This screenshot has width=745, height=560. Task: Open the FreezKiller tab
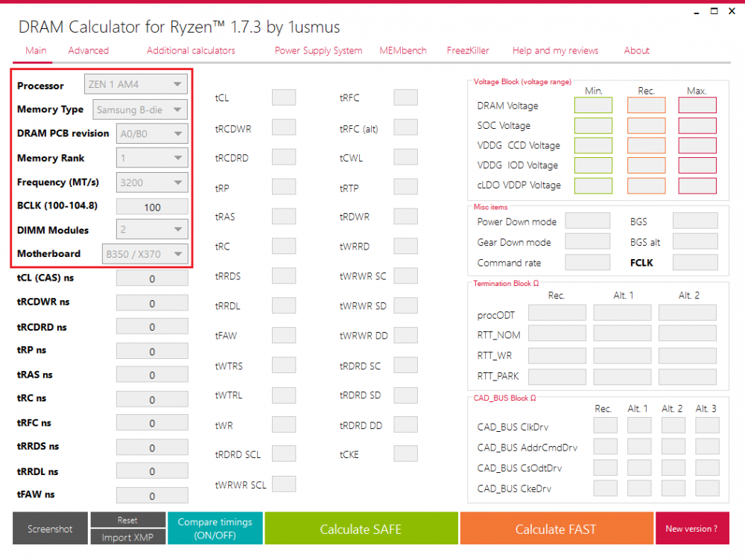tap(467, 51)
